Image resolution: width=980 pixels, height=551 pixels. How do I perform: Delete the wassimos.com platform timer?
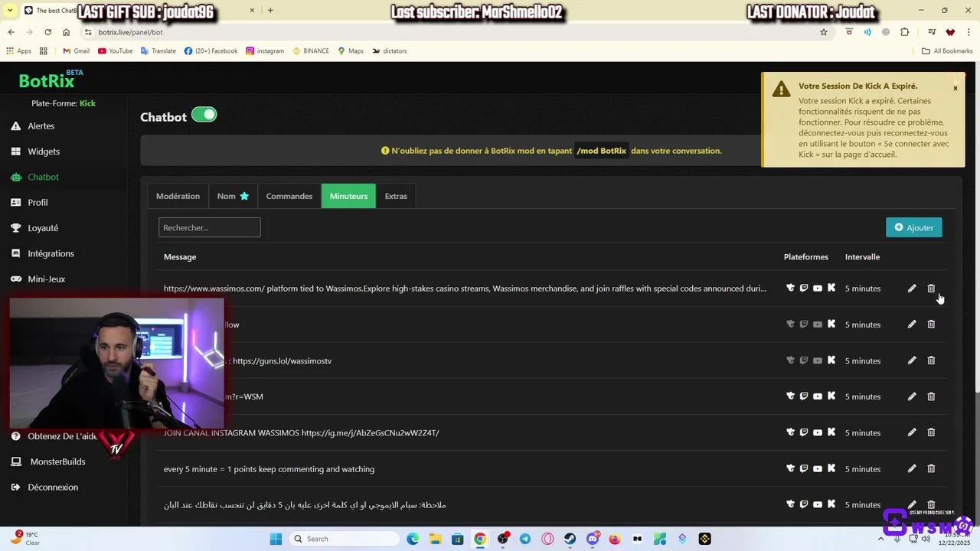[x=931, y=289]
